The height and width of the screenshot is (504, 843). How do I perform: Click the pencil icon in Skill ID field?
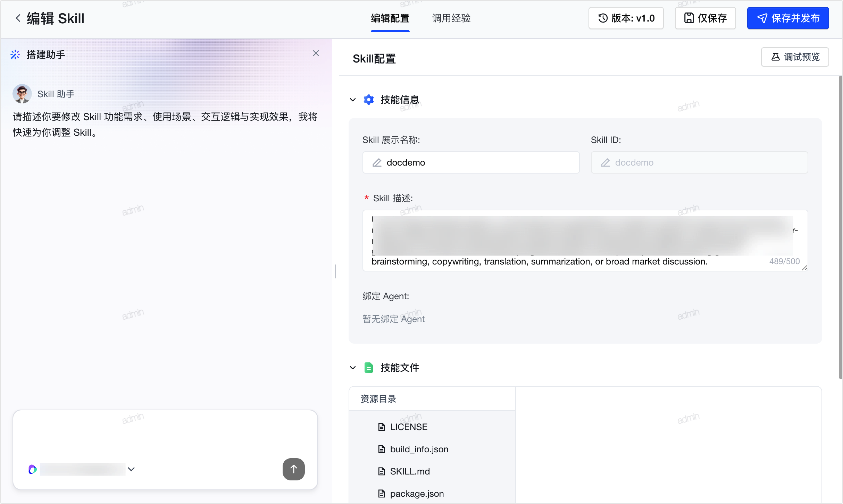click(x=606, y=162)
